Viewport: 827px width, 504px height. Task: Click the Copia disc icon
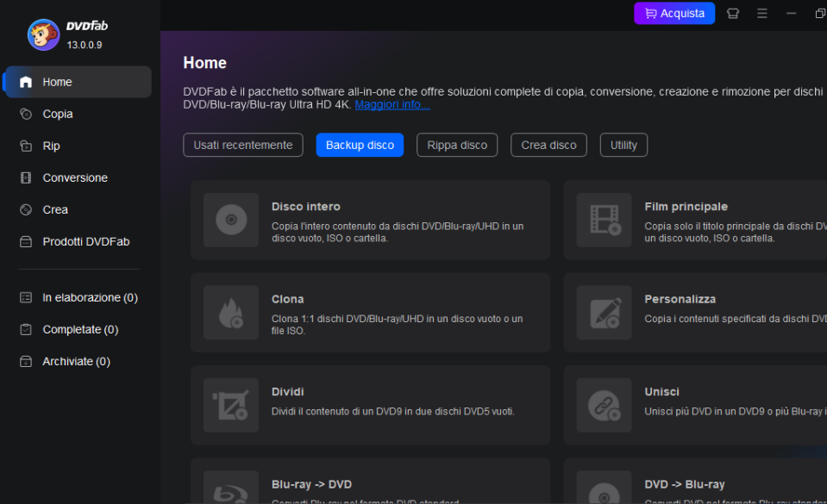pyautogui.click(x=26, y=114)
